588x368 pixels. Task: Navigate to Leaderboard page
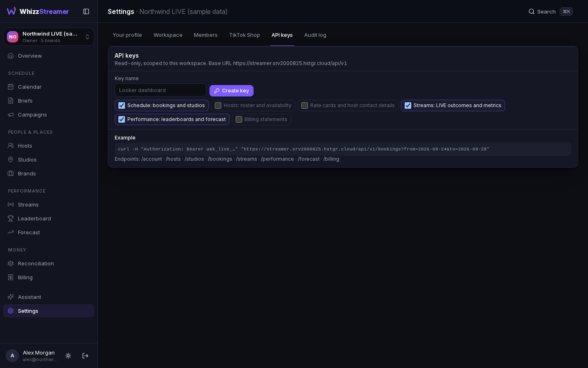point(49,218)
